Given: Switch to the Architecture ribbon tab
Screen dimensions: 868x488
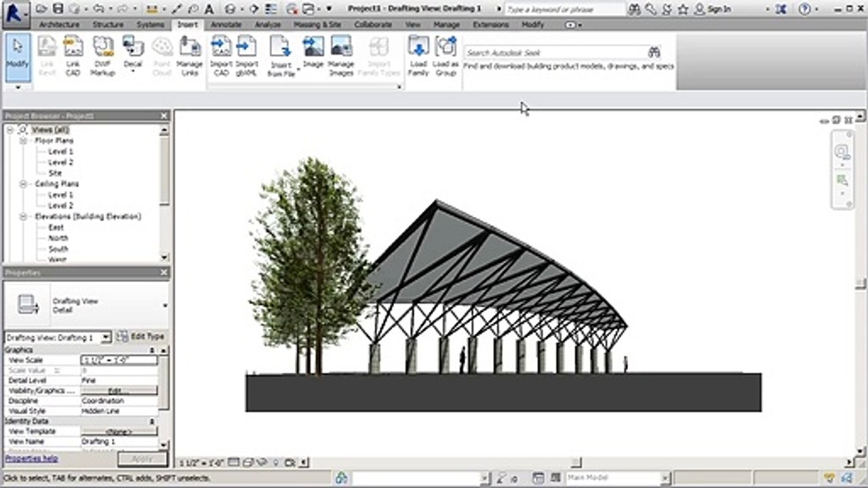Looking at the screenshot, I should coord(60,24).
